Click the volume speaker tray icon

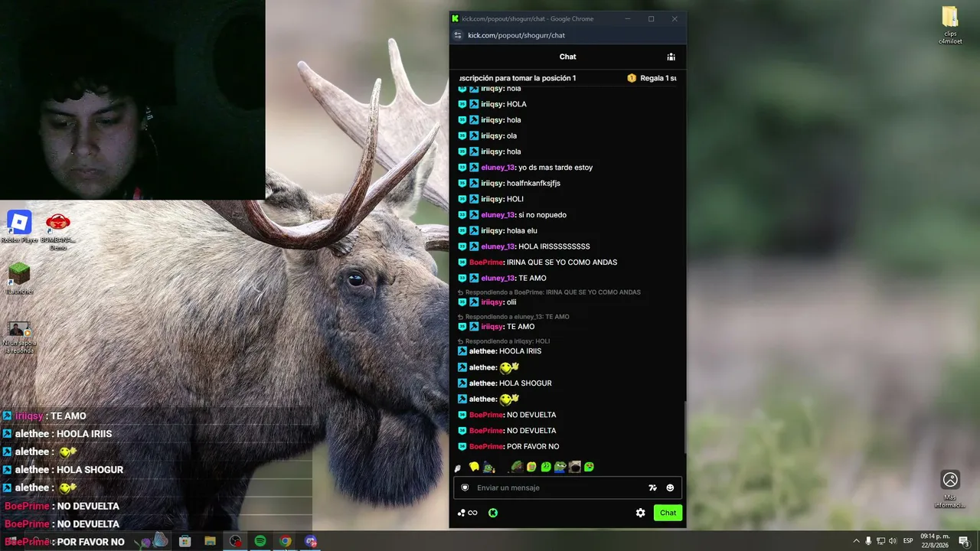click(893, 541)
